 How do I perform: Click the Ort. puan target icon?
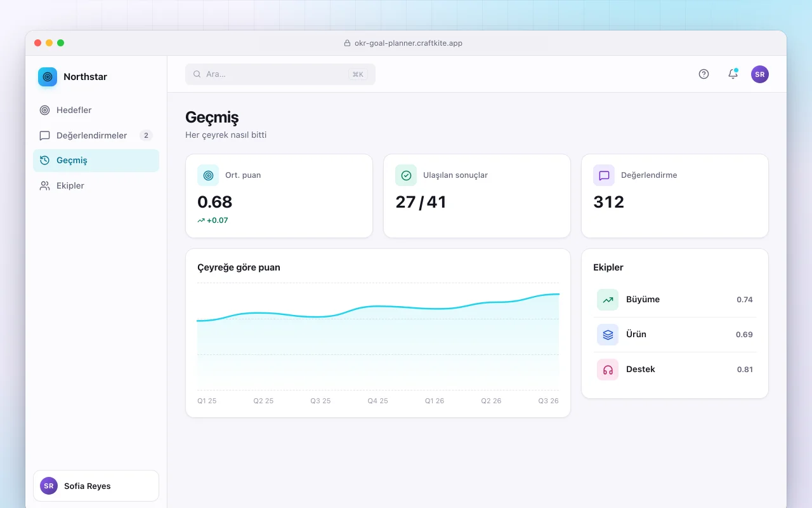(x=208, y=175)
